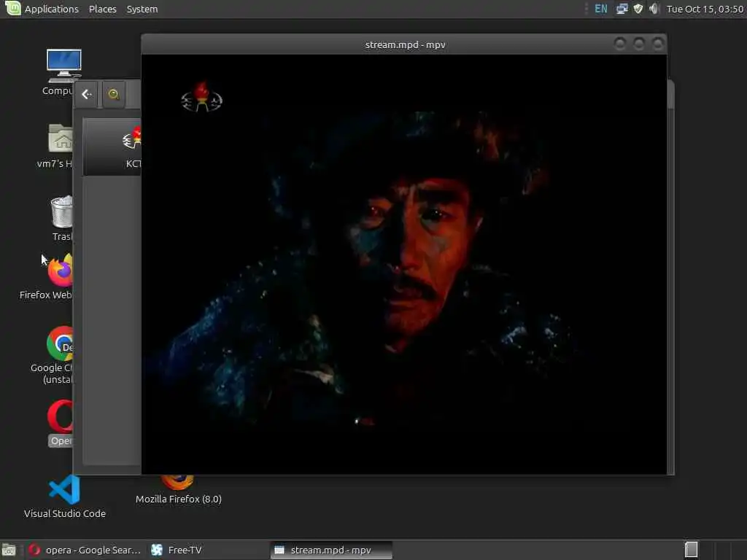Click the search magnifier in Free-TV window

113,94
